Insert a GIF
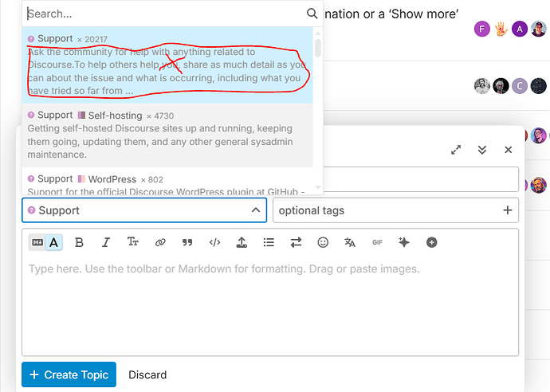The width and height of the screenshot is (550, 392). 377,242
